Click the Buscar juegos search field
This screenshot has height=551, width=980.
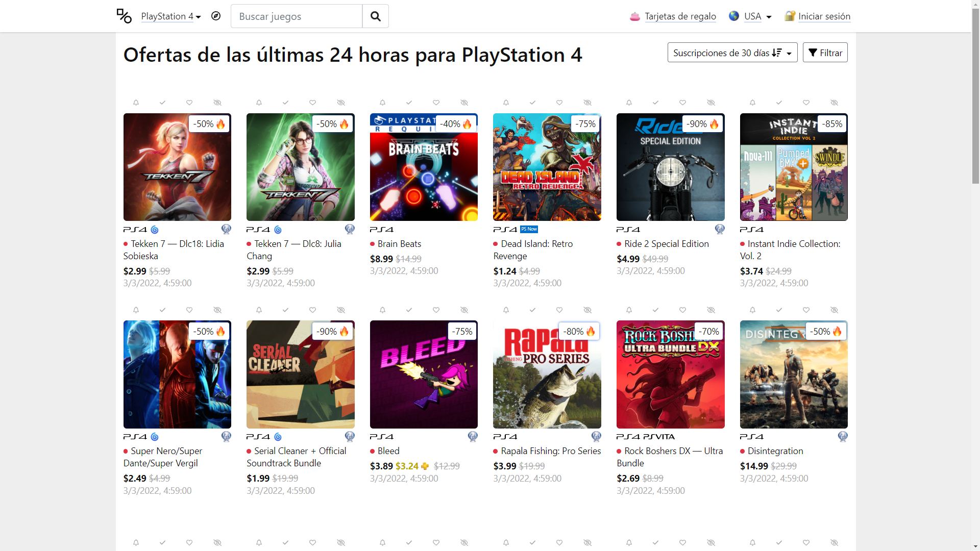297,16
